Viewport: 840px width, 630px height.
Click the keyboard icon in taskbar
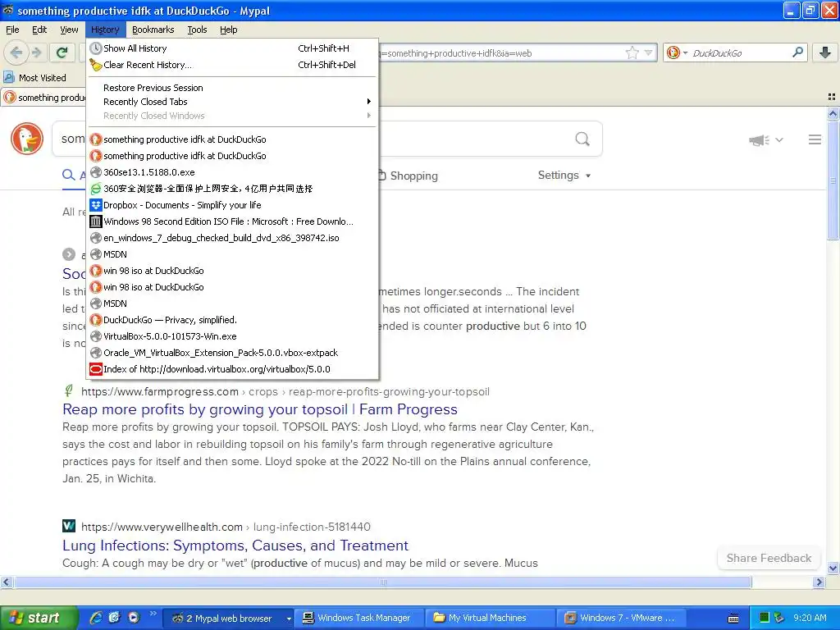point(733,619)
